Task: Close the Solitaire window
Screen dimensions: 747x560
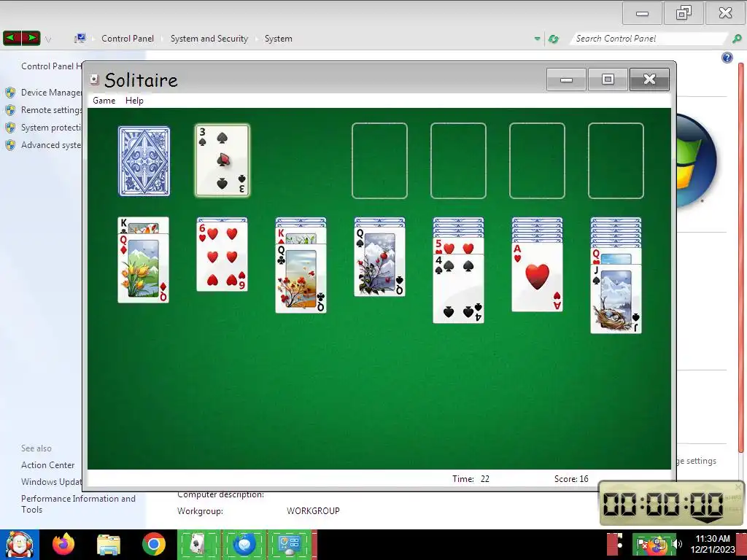Action: point(649,79)
